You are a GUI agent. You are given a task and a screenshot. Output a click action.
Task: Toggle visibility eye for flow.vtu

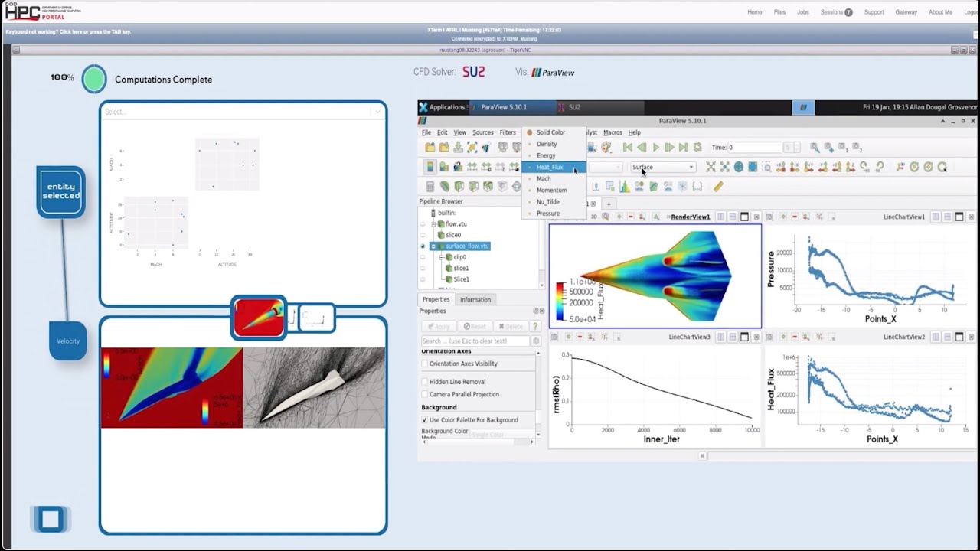click(423, 224)
